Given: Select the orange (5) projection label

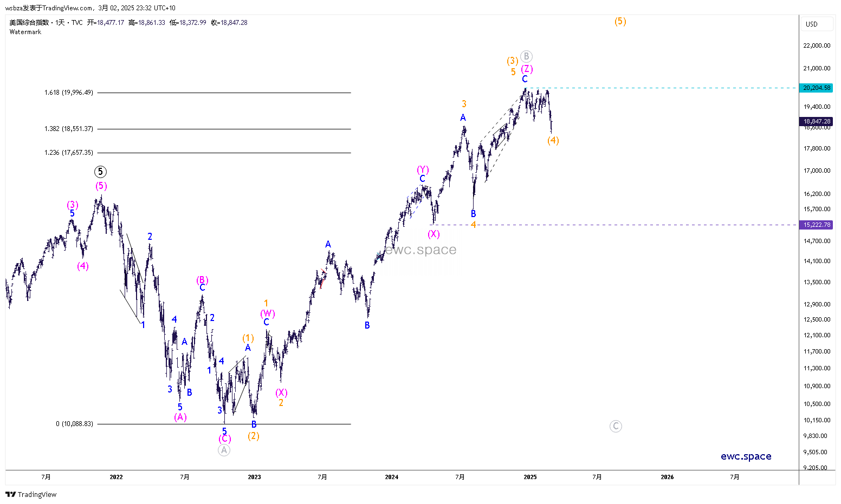Looking at the screenshot, I should click(x=620, y=21).
